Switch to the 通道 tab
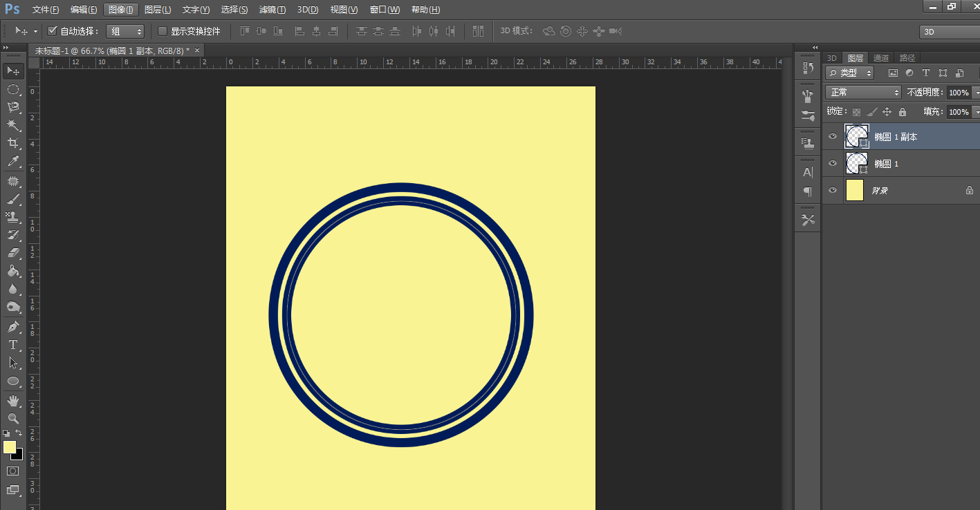980x510 pixels. [x=880, y=58]
